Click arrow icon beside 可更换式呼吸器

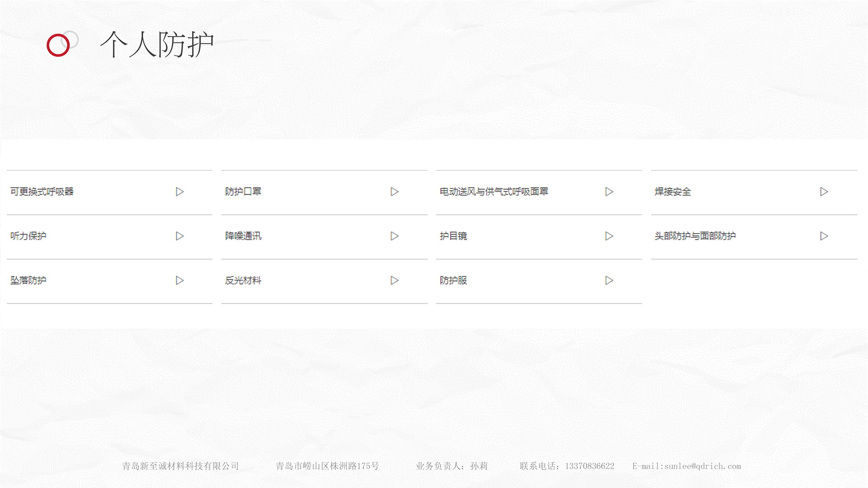click(179, 192)
